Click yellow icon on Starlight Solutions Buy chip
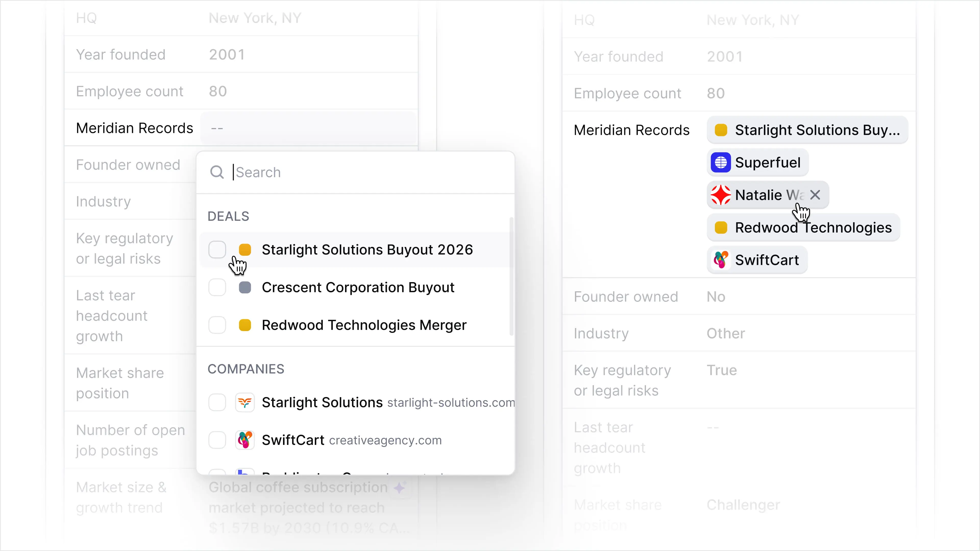980x551 pixels. [x=720, y=130]
